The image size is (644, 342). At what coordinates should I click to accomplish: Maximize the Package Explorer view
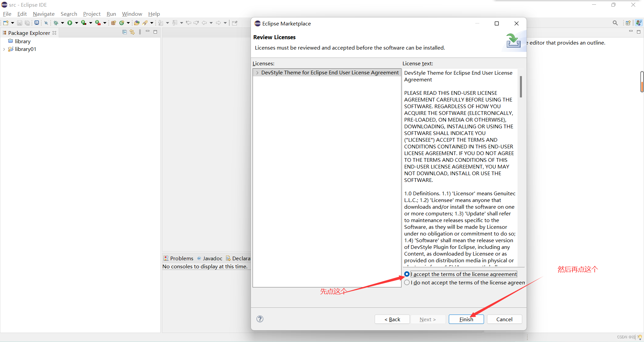pyautogui.click(x=155, y=32)
